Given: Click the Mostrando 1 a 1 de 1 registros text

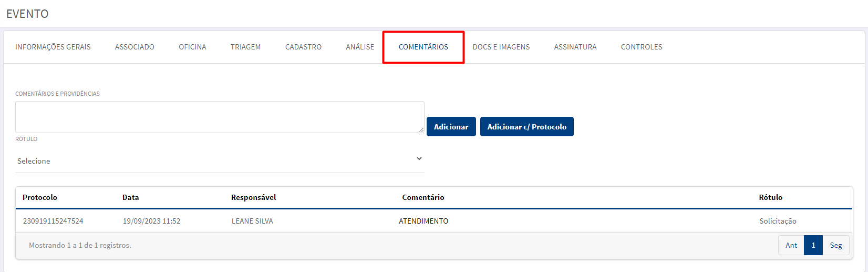Looking at the screenshot, I should [x=80, y=245].
